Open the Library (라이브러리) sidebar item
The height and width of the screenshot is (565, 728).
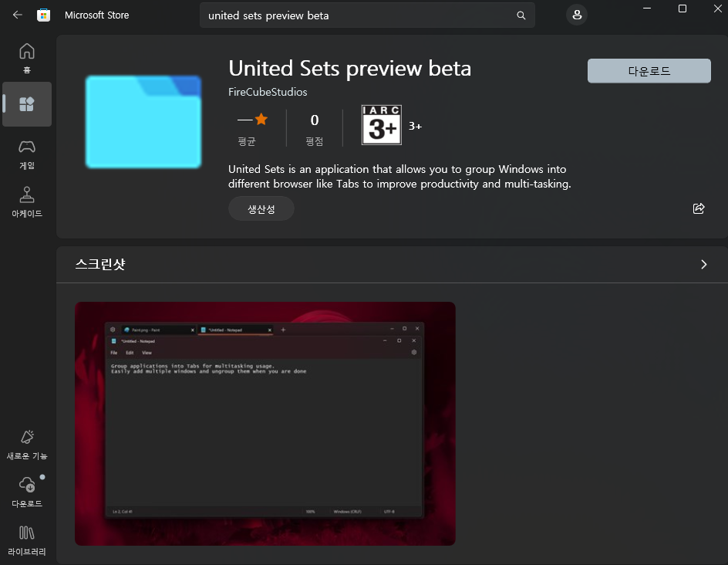pyautogui.click(x=27, y=540)
